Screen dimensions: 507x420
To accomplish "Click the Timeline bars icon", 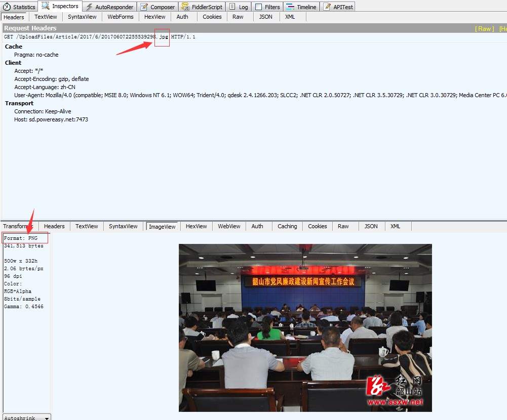I will click(x=290, y=7).
